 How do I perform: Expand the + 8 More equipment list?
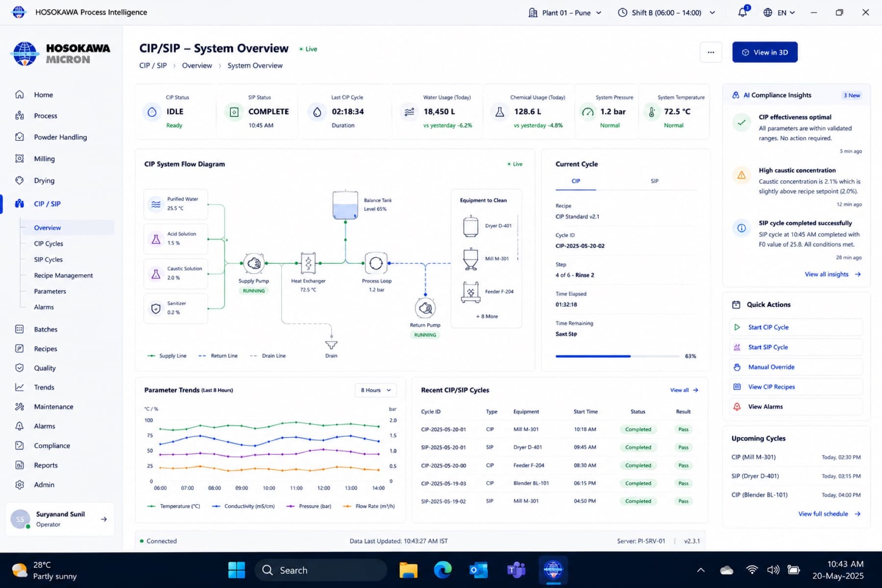(487, 317)
